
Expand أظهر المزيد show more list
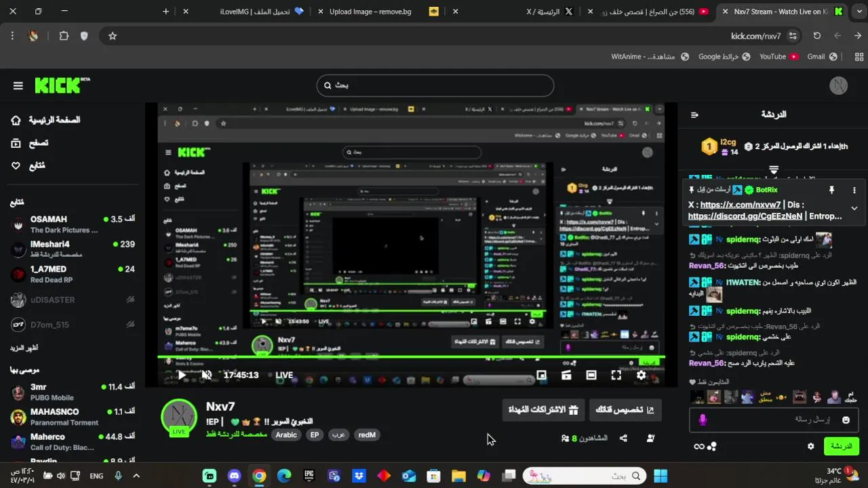pyautogui.click(x=24, y=348)
